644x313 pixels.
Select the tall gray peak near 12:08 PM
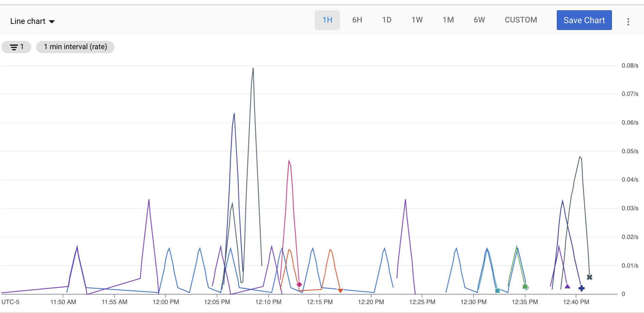[x=253, y=68]
